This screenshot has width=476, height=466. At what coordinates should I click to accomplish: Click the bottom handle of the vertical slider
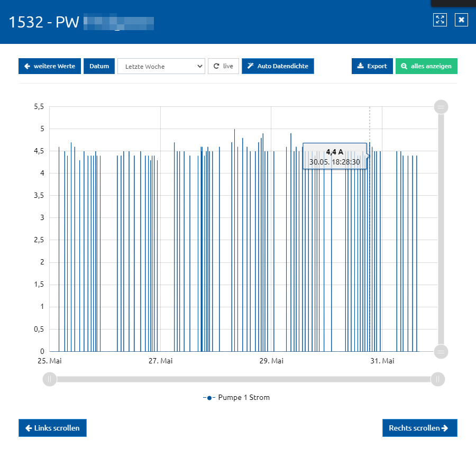[441, 352]
